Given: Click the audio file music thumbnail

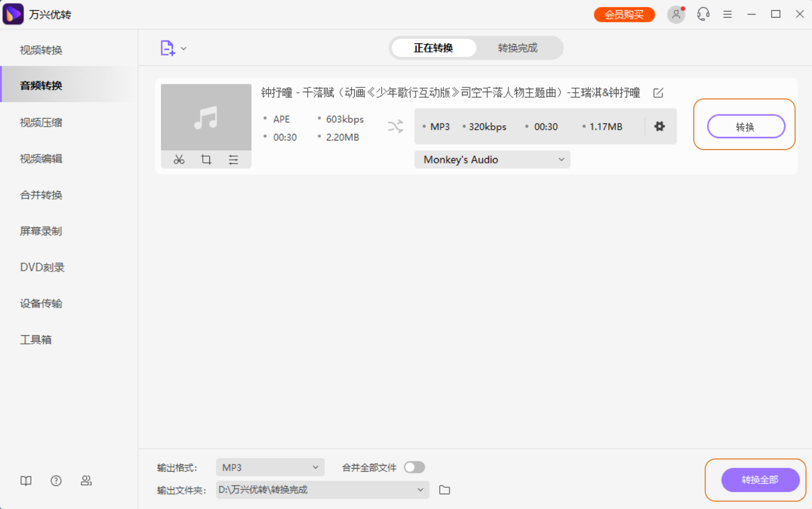Looking at the screenshot, I should click(x=206, y=117).
